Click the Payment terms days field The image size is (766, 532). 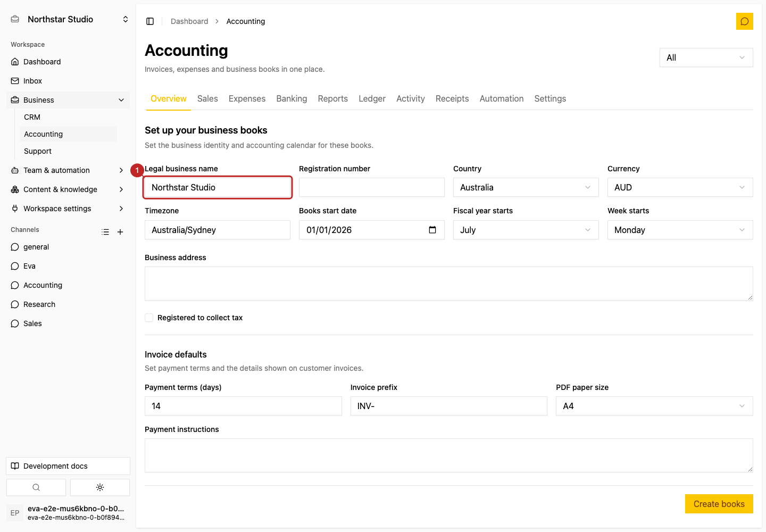pos(243,406)
